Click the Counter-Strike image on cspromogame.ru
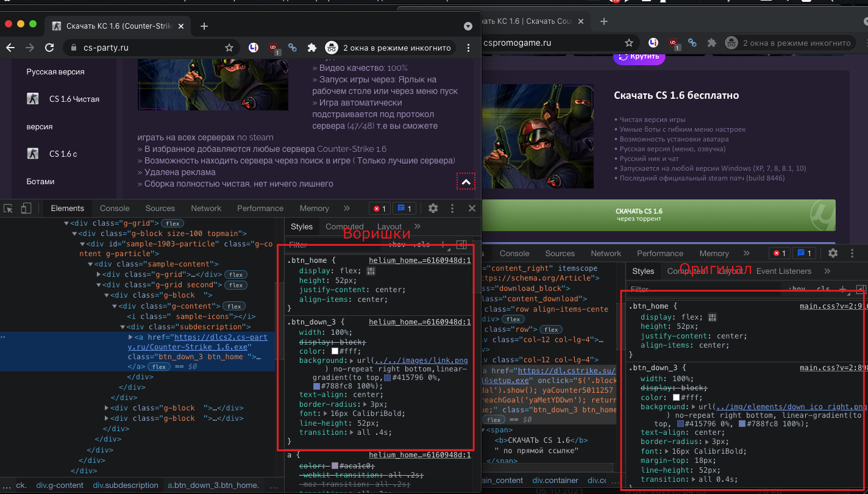 [x=536, y=135]
